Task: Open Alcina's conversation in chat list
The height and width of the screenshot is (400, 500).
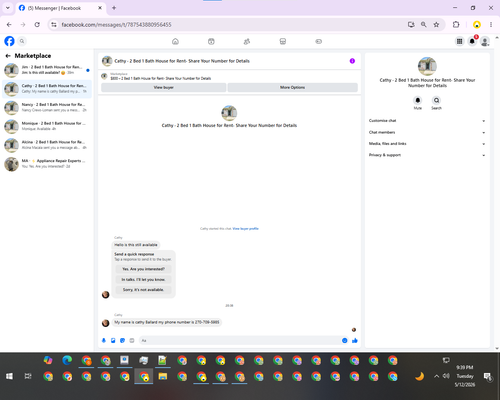Action: [47, 145]
